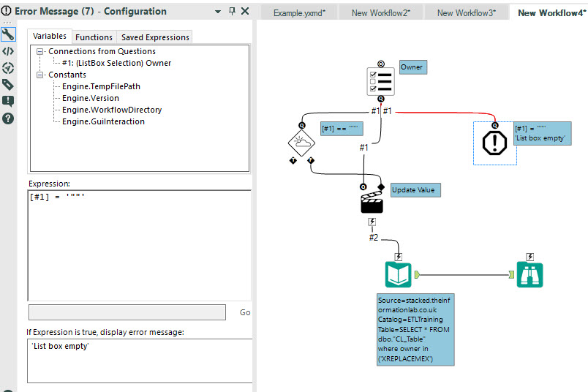Select the Action clapperboard tool
The height and width of the screenshot is (392, 588).
click(x=372, y=202)
